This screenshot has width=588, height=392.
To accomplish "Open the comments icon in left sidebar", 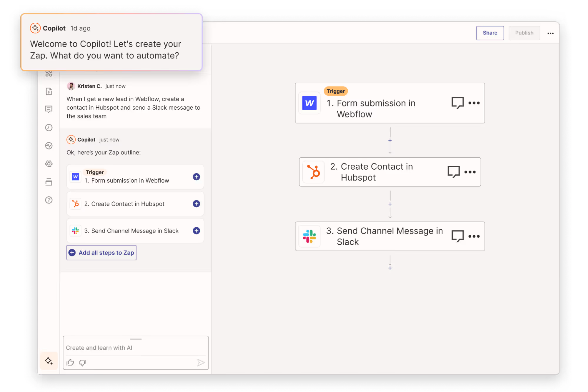I will [49, 109].
